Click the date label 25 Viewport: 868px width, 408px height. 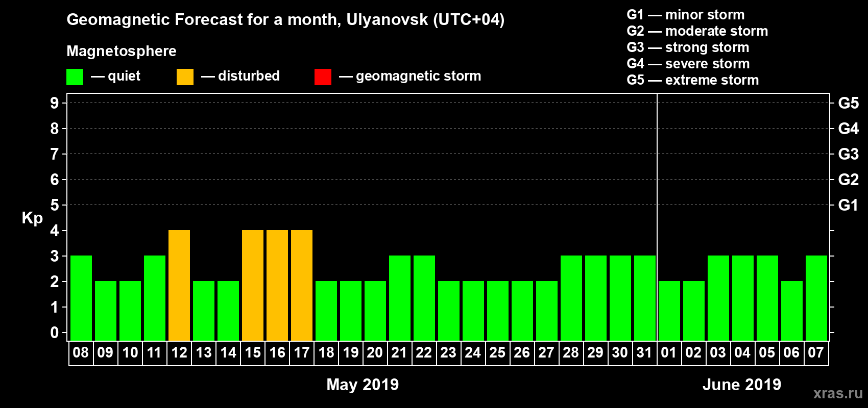497,352
